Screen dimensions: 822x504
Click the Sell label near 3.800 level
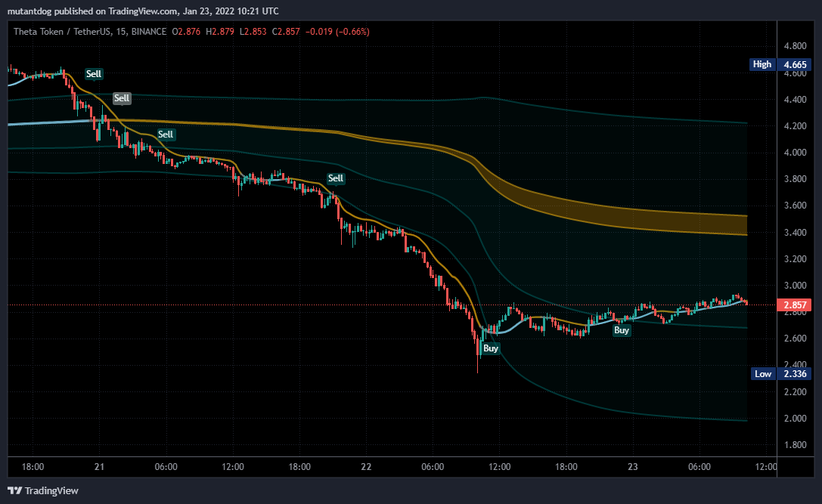coord(336,178)
